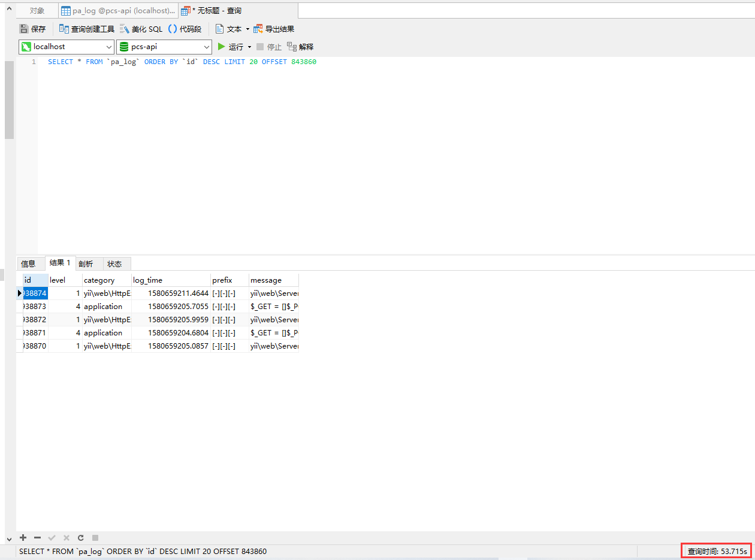The width and height of the screenshot is (755, 560).
Task: Select the 结果 1 result tab
Action: click(x=60, y=263)
